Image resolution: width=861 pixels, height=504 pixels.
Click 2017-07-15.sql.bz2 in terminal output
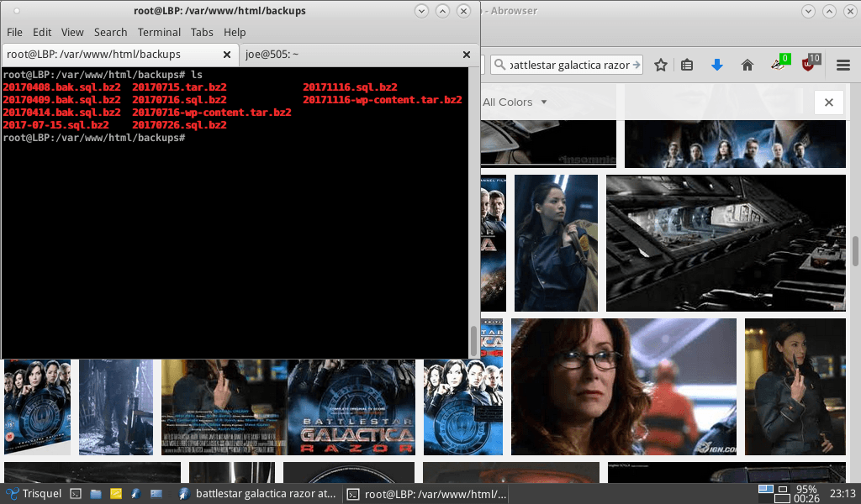(x=55, y=125)
